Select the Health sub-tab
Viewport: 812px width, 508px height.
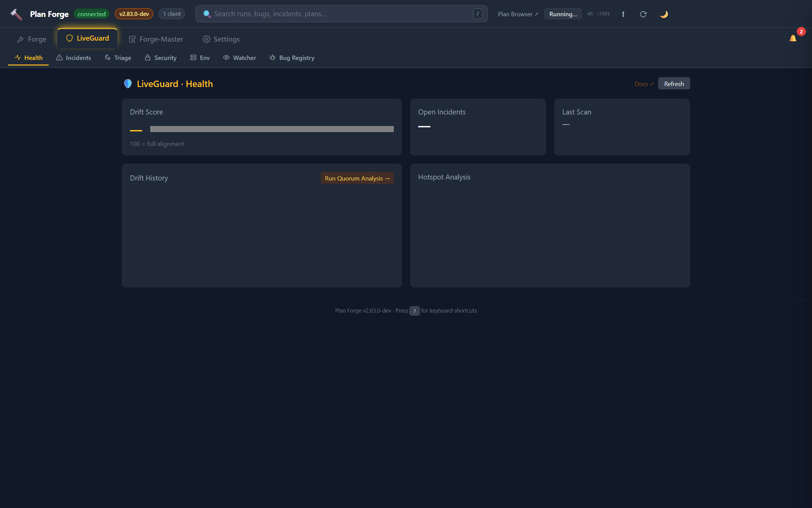tap(28, 58)
